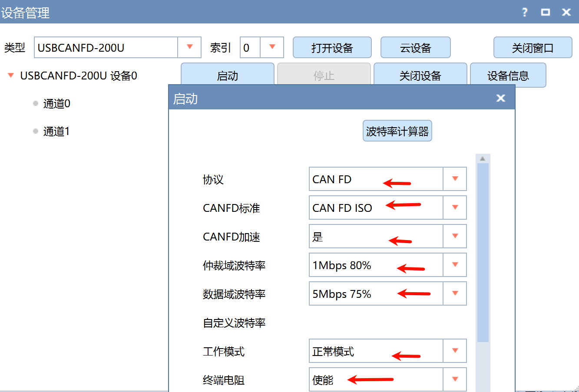Expand the 数据域波特率 dropdown arrow
This screenshot has width=579, height=392.
(455, 293)
